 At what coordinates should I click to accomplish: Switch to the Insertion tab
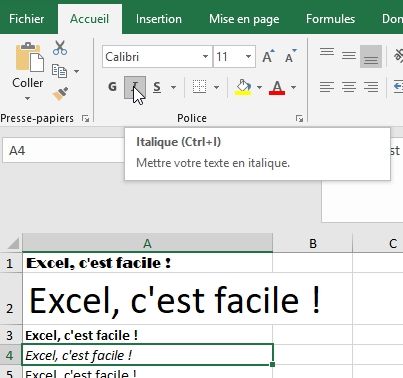pos(159,19)
